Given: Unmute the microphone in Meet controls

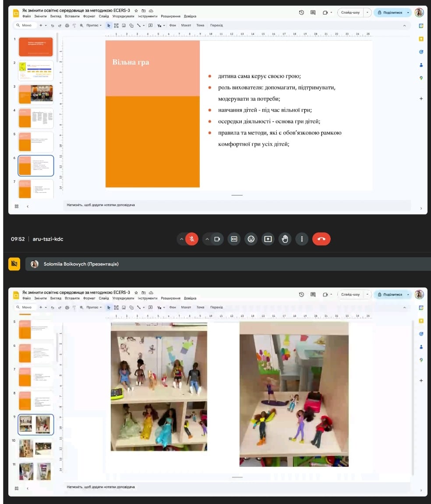Looking at the screenshot, I should pos(191,239).
